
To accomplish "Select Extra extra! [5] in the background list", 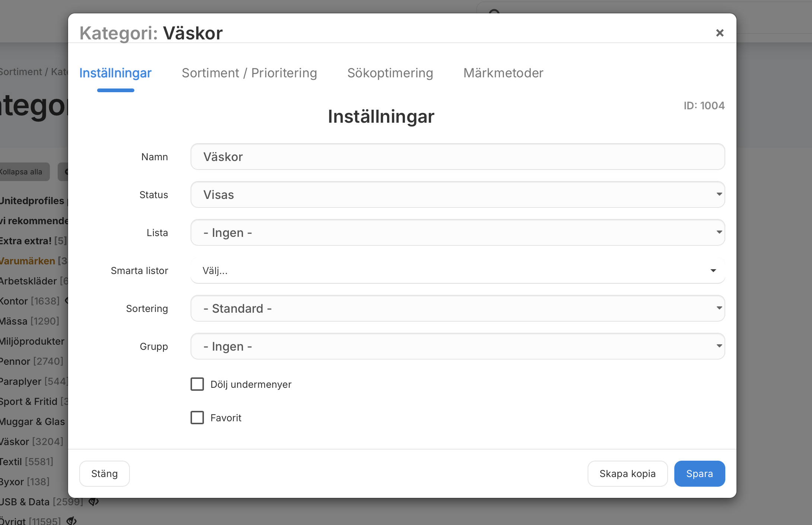I will [x=33, y=241].
